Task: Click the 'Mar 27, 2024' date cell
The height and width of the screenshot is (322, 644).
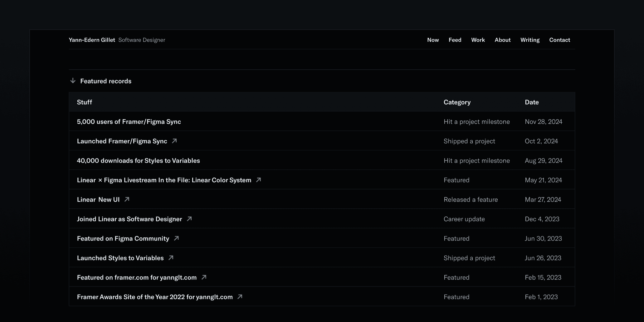Action: tap(543, 199)
